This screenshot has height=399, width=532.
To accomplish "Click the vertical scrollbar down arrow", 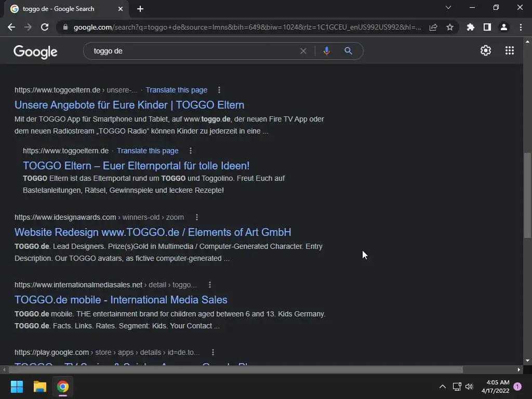I will [527, 361].
